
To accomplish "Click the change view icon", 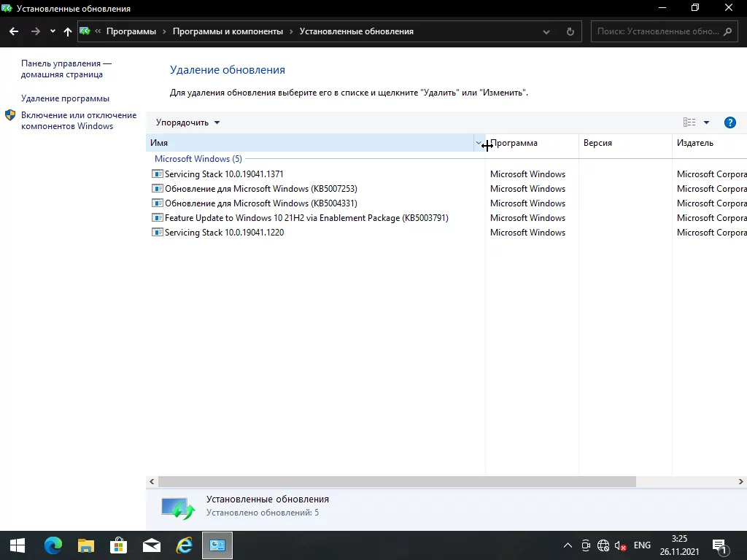I will click(x=689, y=122).
